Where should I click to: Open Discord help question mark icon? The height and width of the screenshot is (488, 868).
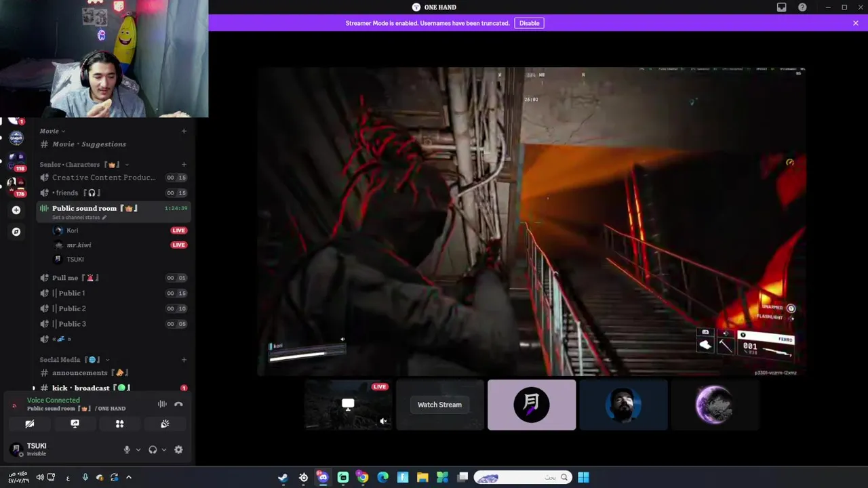(803, 7)
